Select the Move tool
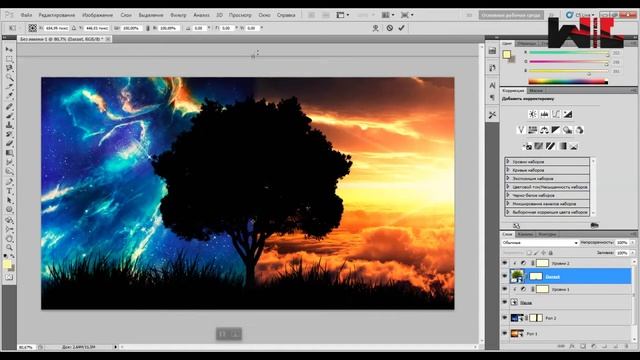This screenshot has width=640, height=360. point(9,49)
